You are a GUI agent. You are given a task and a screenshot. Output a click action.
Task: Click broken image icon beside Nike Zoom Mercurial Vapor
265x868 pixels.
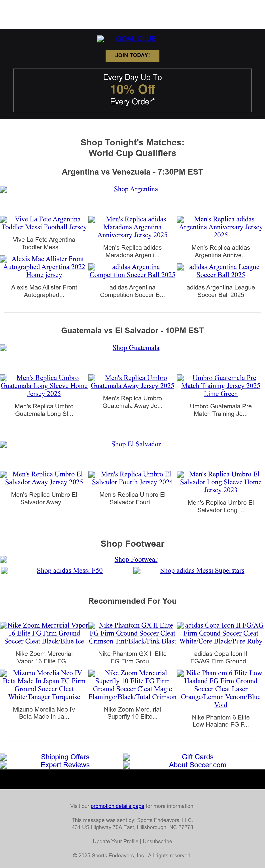click(x=4, y=625)
